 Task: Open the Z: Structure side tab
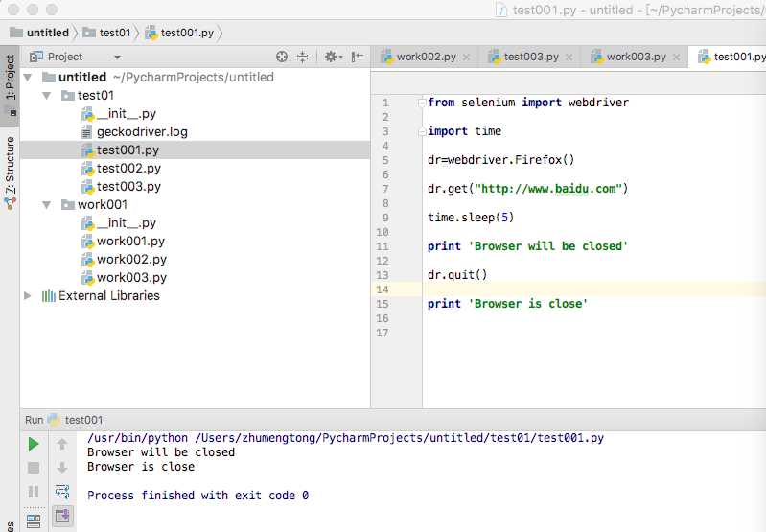pyautogui.click(x=11, y=172)
